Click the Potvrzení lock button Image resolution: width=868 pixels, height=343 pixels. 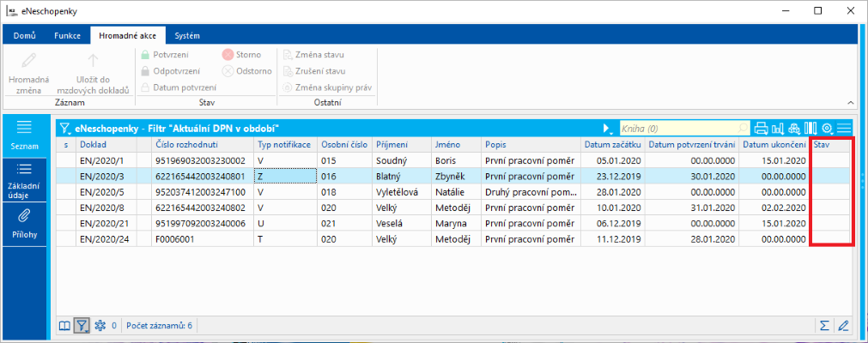pyautogui.click(x=164, y=55)
